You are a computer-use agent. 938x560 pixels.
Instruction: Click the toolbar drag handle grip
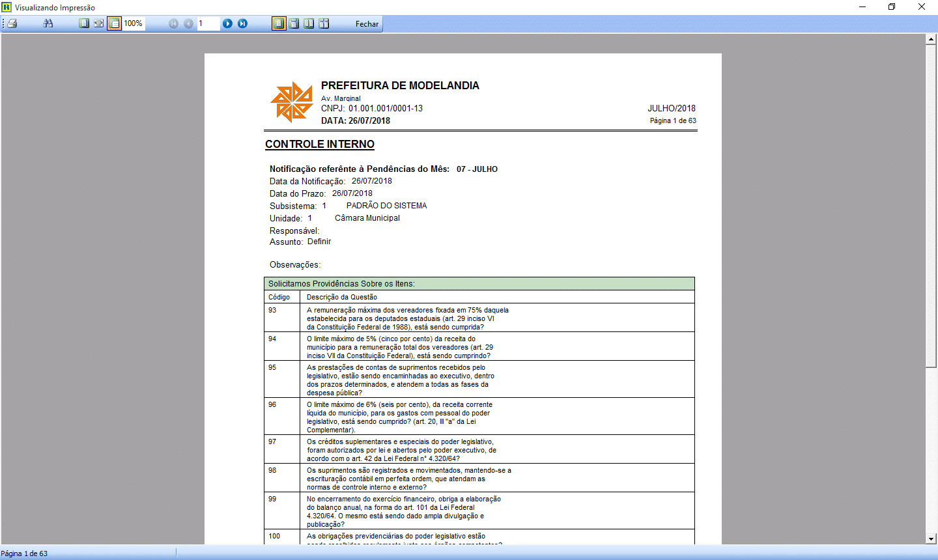[3, 23]
